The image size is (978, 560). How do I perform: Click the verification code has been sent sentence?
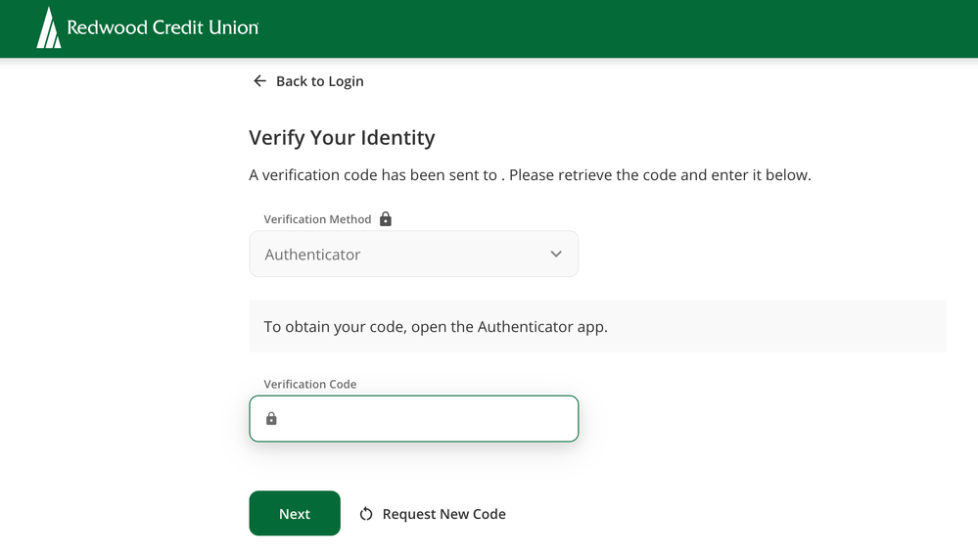530,176
